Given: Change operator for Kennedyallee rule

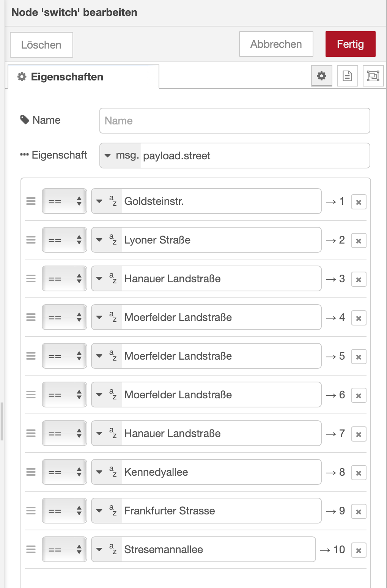Looking at the screenshot, I should click(64, 472).
